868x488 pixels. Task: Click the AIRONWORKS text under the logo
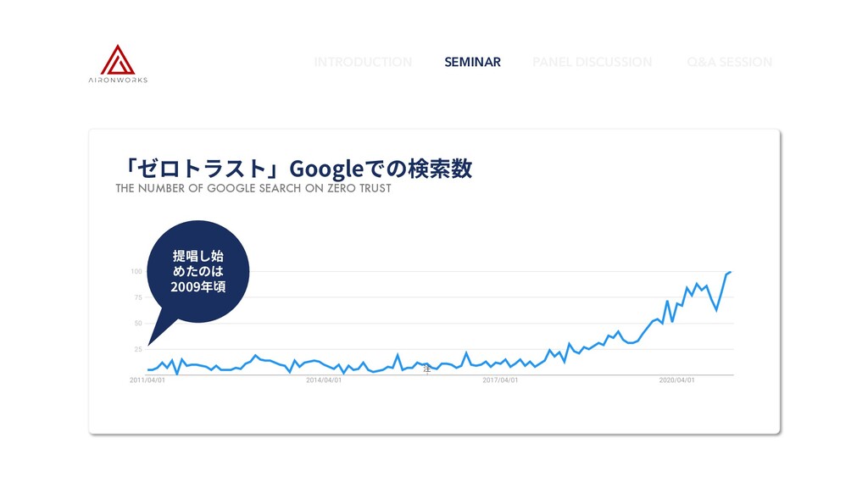tap(118, 80)
